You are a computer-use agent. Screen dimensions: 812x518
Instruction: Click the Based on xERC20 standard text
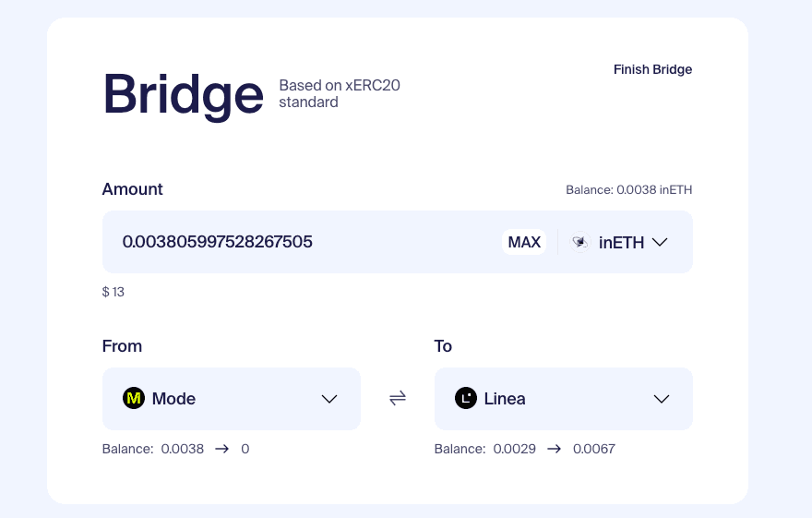pyautogui.click(x=340, y=94)
